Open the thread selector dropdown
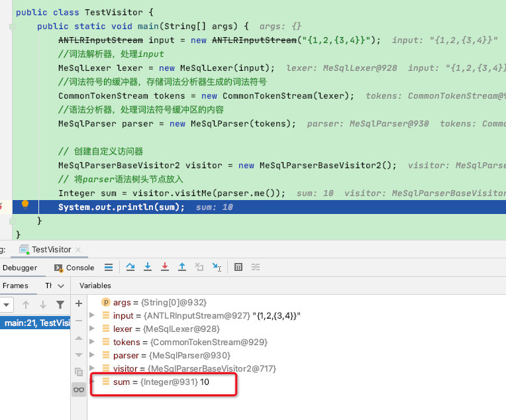This screenshot has height=420, width=506. click(x=7, y=305)
